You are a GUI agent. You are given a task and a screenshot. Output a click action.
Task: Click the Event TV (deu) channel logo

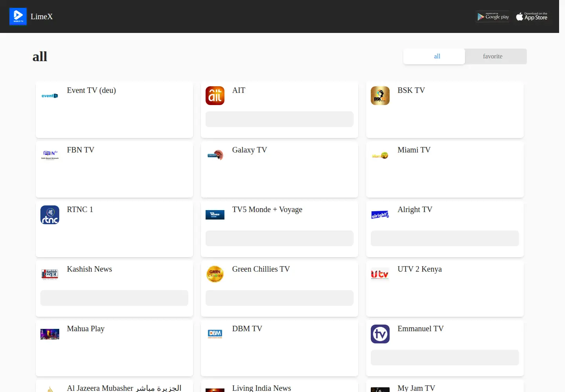pyautogui.click(x=50, y=96)
